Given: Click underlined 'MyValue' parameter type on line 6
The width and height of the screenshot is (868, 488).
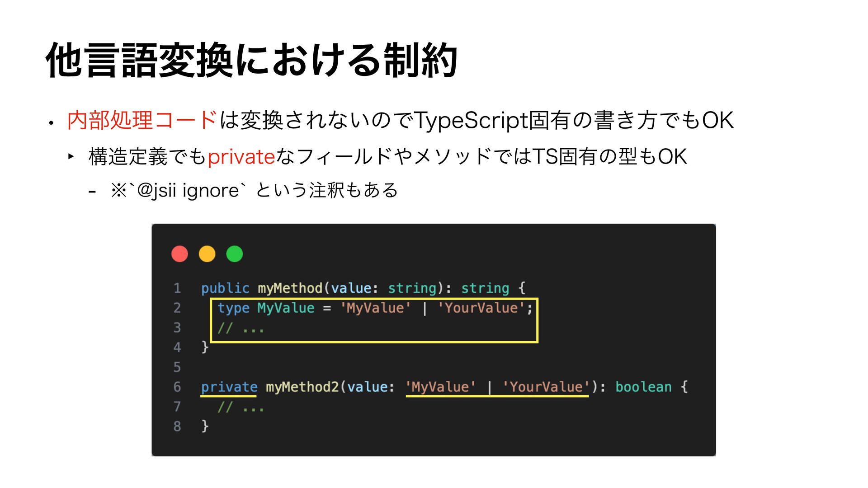Looking at the screenshot, I should pos(440,387).
